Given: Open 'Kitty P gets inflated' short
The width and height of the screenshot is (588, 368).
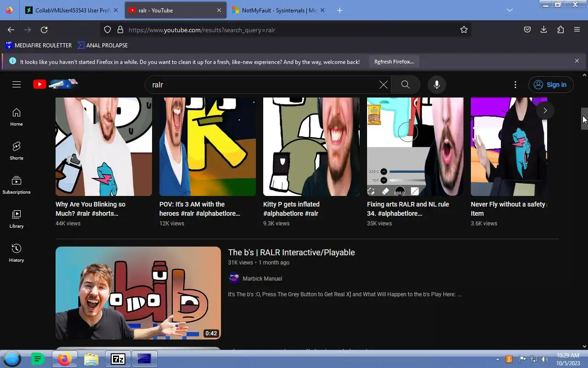Looking at the screenshot, I should (311, 146).
